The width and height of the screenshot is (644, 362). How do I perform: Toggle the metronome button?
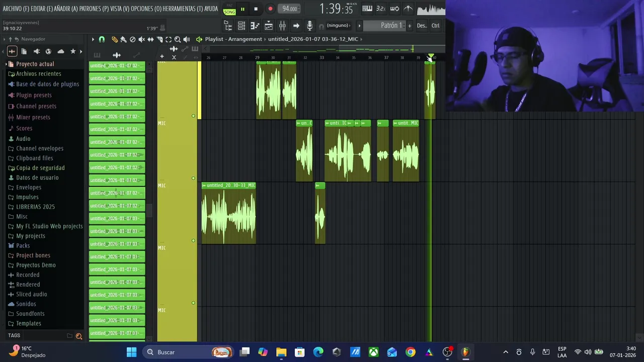point(408,9)
